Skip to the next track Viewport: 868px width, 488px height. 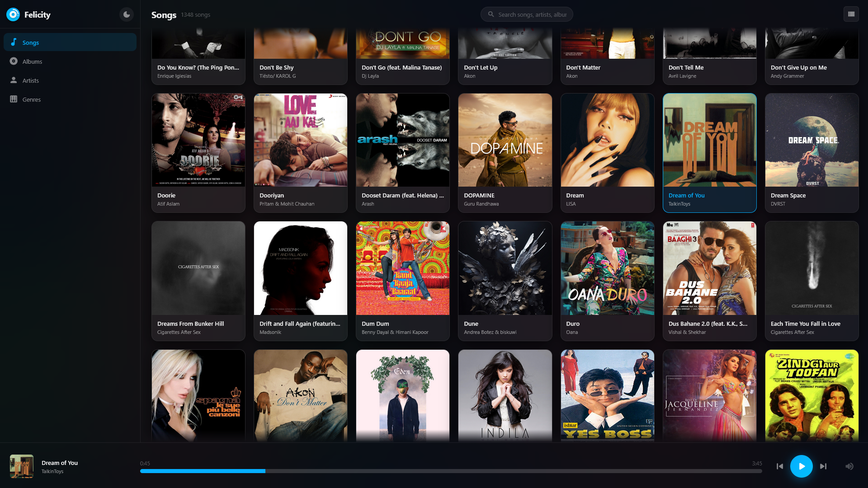click(823, 466)
